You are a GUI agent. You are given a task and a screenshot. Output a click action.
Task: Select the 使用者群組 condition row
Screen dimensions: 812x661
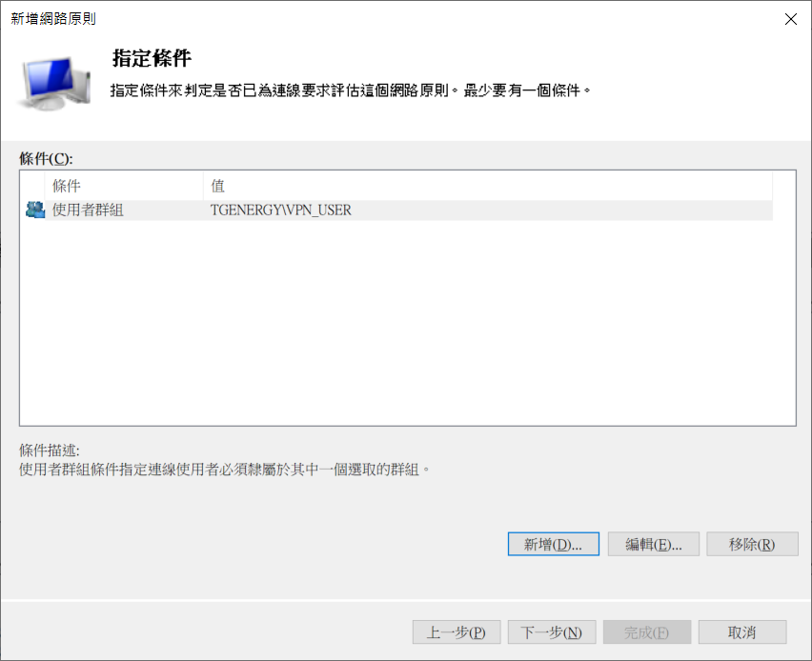(88, 210)
